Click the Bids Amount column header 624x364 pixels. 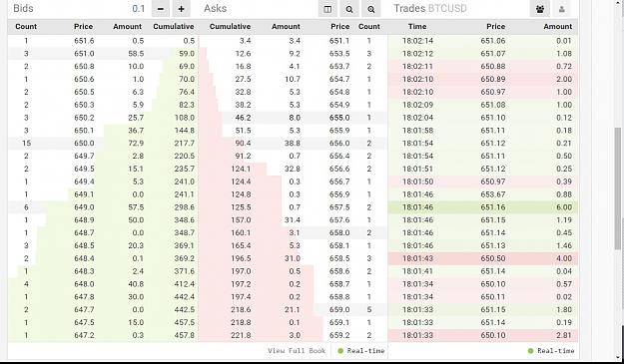click(x=127, y=27)
